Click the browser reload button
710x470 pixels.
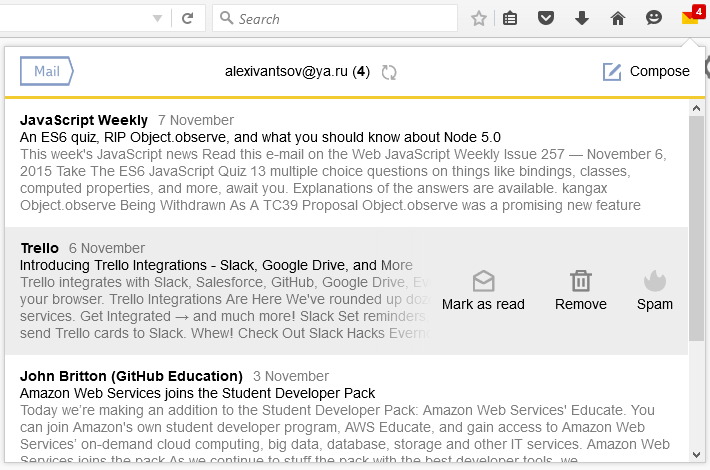pyautogui.click(x=187, y=19)
